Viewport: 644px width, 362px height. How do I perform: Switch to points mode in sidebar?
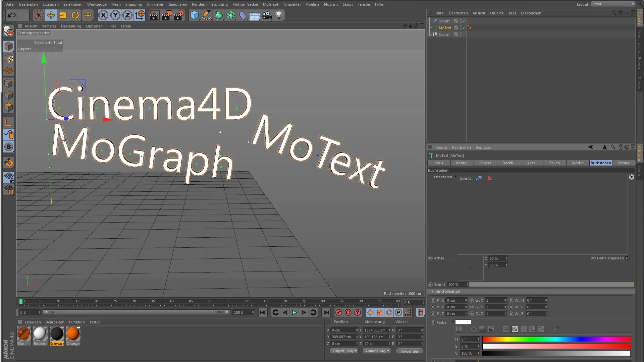pyautogui.click(x=9, y=83)
